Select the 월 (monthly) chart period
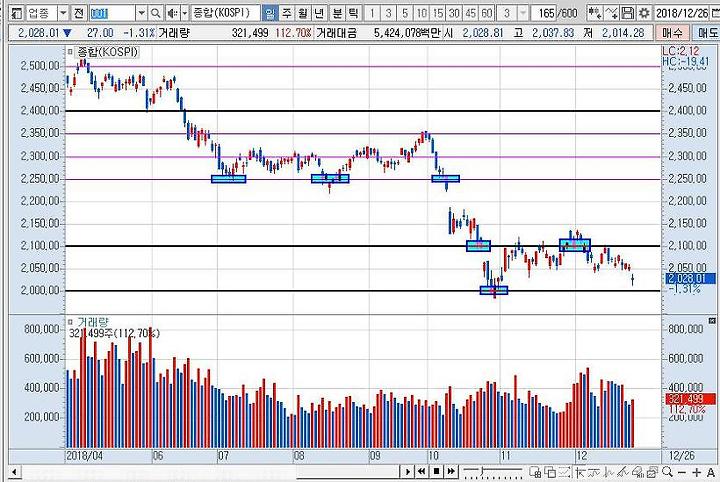Screen dimensions: 720x482 click(x=303, y=13)
